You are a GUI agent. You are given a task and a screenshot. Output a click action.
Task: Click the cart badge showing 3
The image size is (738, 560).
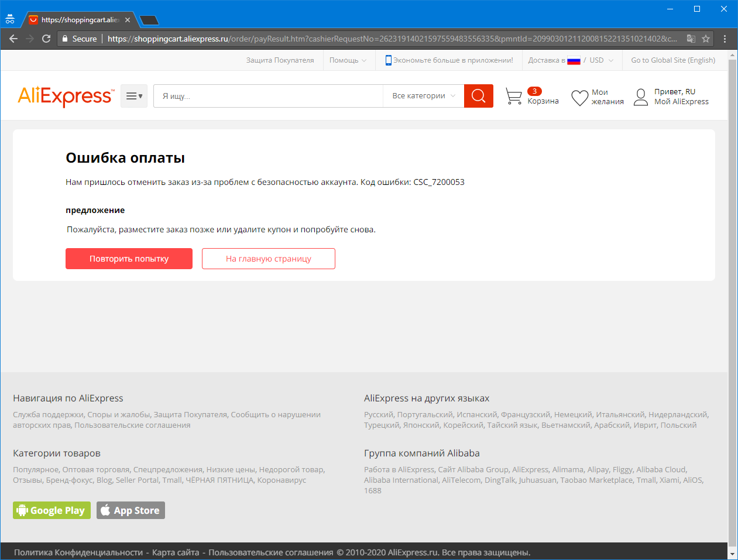point(534,91)
